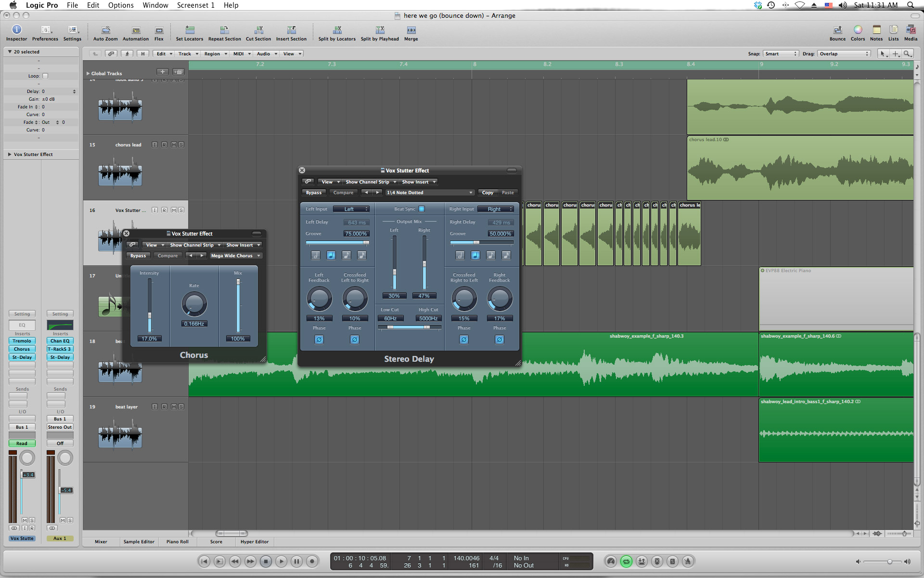Open the Notes panel icon

click(x=876, y=30)
